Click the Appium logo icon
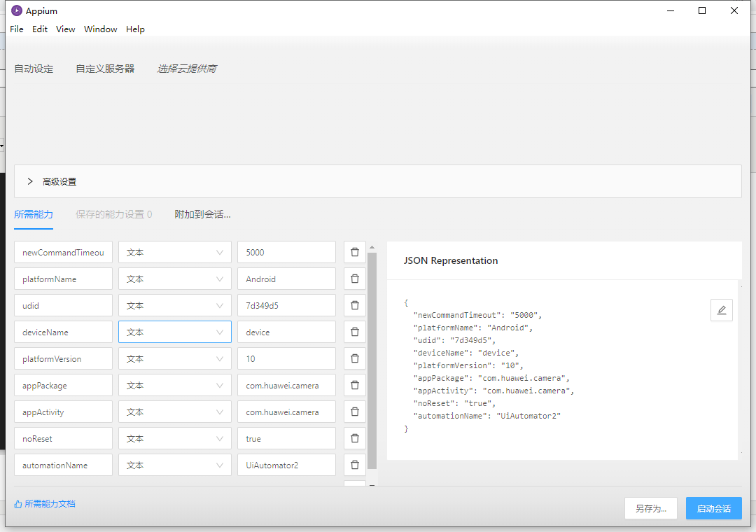The width and height of the screenshot is (756, 532). click(17, 10)
